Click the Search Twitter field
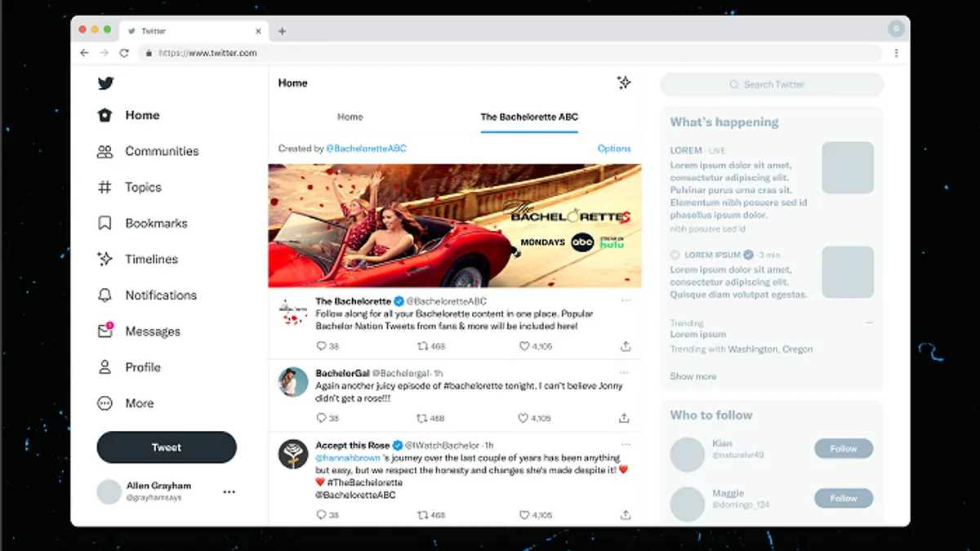 point(772,85)
